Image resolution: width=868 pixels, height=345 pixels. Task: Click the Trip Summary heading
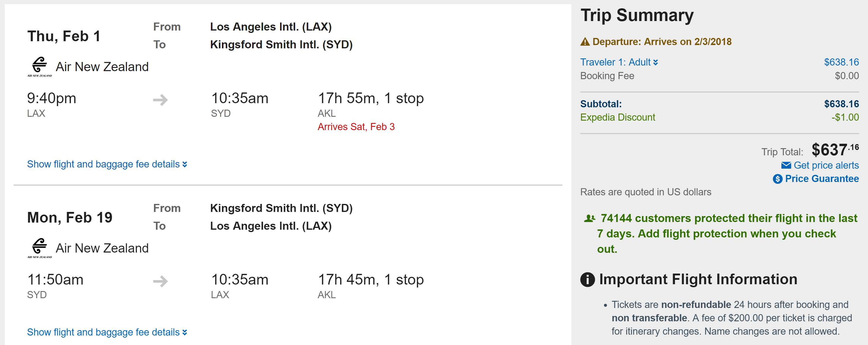[637, 15]
